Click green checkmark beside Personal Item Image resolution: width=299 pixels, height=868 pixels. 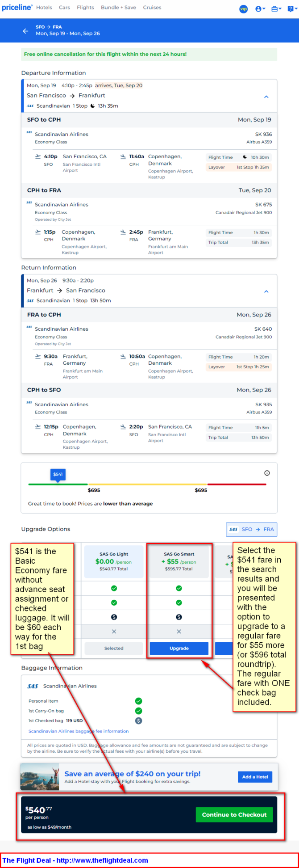click(x=139, y=701)
